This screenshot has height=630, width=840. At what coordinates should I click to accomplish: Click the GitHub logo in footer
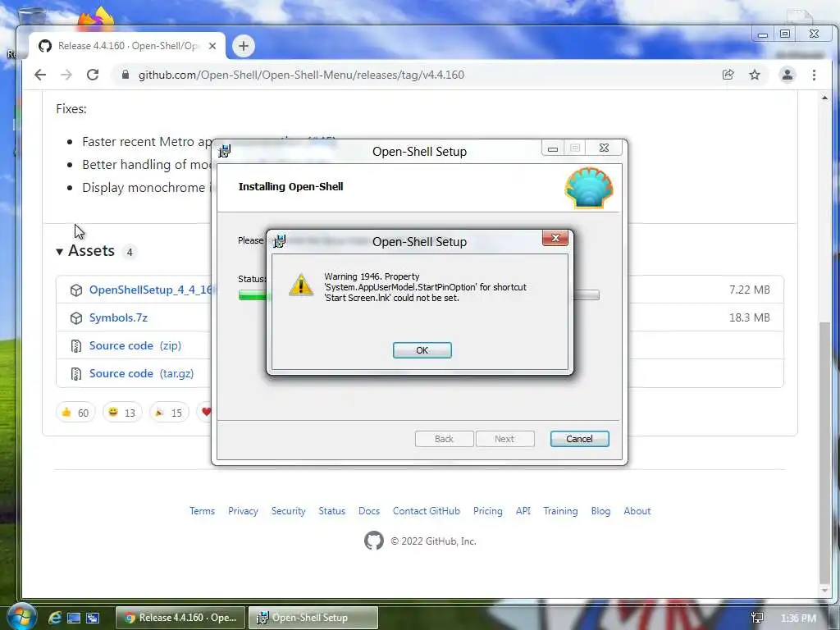coord(374,541)
